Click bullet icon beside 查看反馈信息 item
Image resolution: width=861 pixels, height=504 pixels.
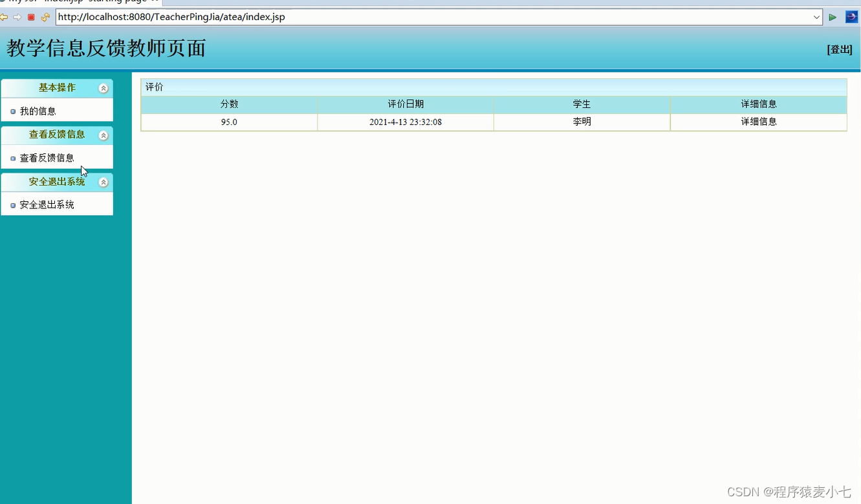[x=13, y=159]
